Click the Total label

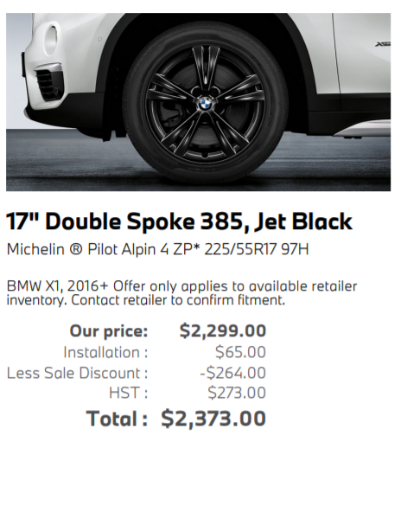point(117,419)
